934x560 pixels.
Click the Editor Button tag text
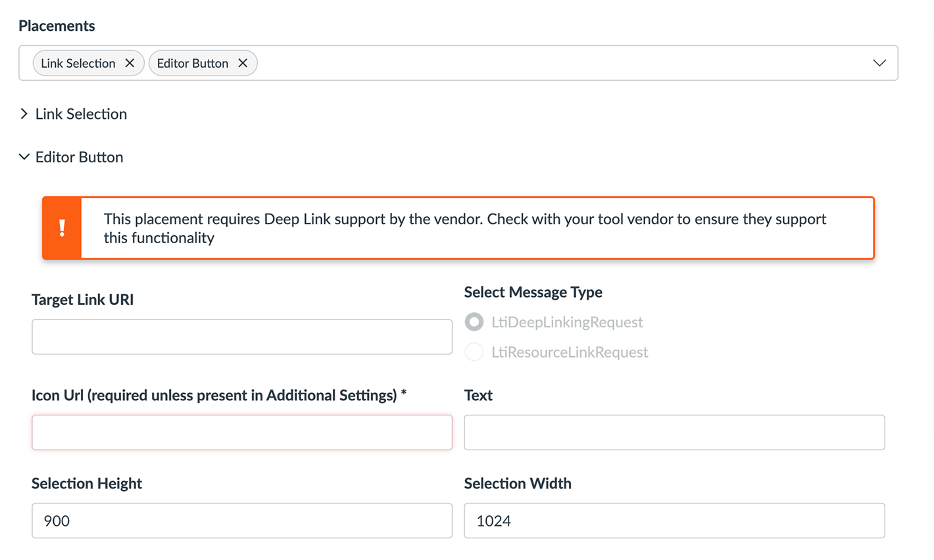(193, 63)
